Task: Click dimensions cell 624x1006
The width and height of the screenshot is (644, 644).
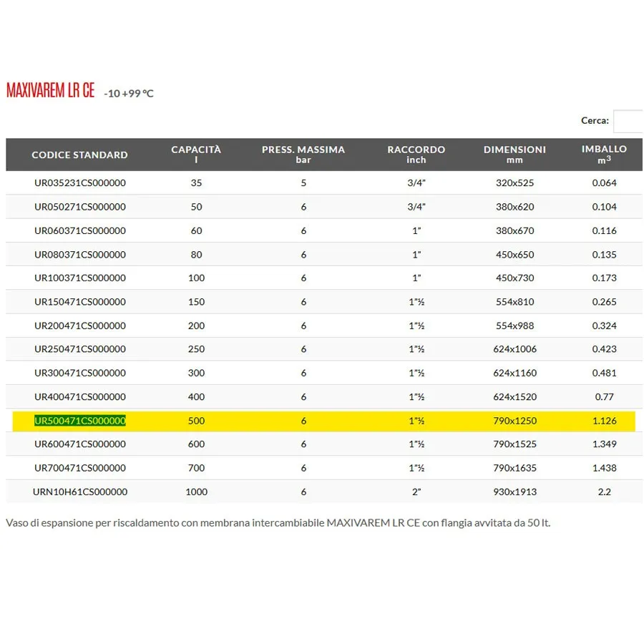Action: point(514,348)
